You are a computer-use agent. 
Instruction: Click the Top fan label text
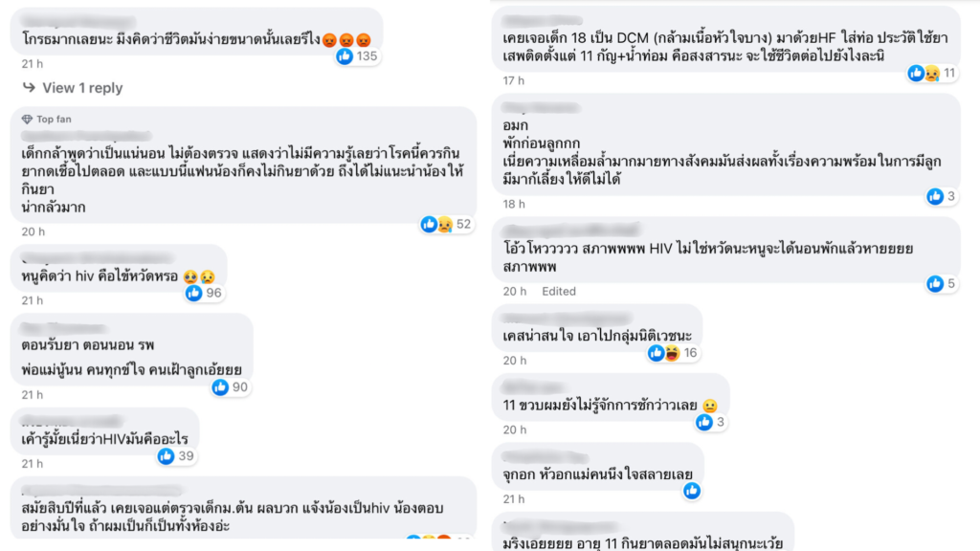coord(54,119)
